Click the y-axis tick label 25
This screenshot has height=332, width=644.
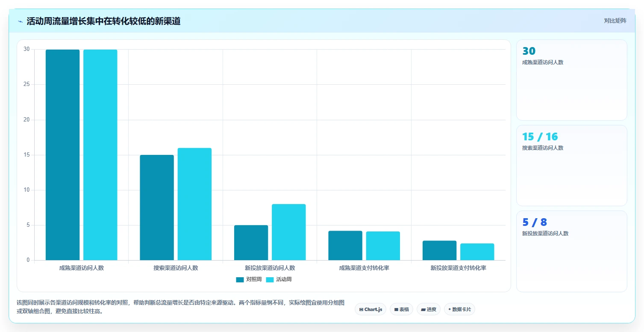pyautogui.click(x=26, y=84)
